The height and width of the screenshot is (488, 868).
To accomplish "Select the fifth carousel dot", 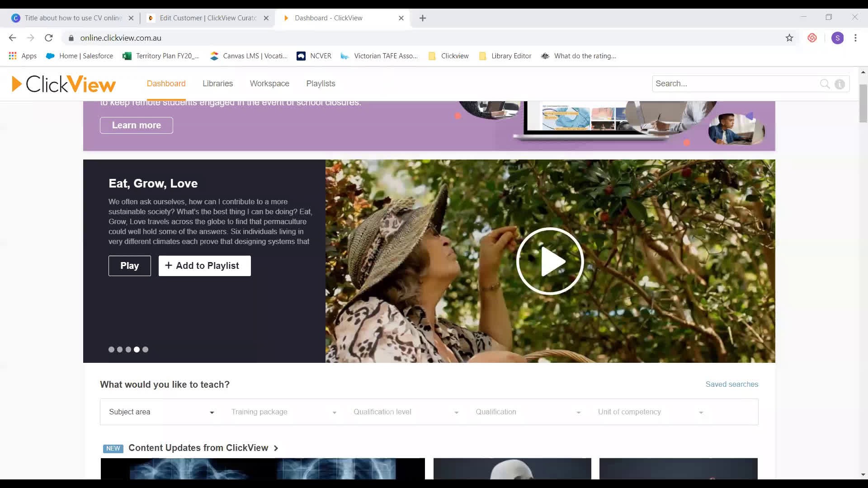I will (x=145, y=349).
